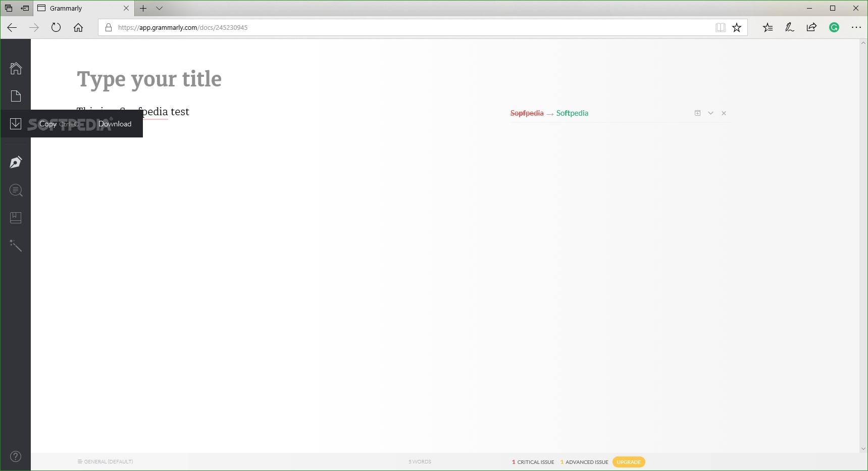Open General (Default) document type setting
The image size is (868, 471).
pyautogui.click(x=105, y=461)
